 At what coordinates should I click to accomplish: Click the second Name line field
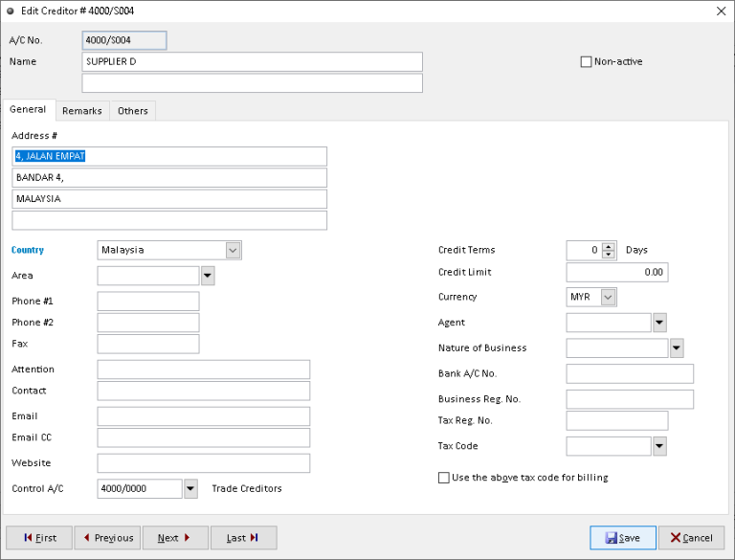253,83
